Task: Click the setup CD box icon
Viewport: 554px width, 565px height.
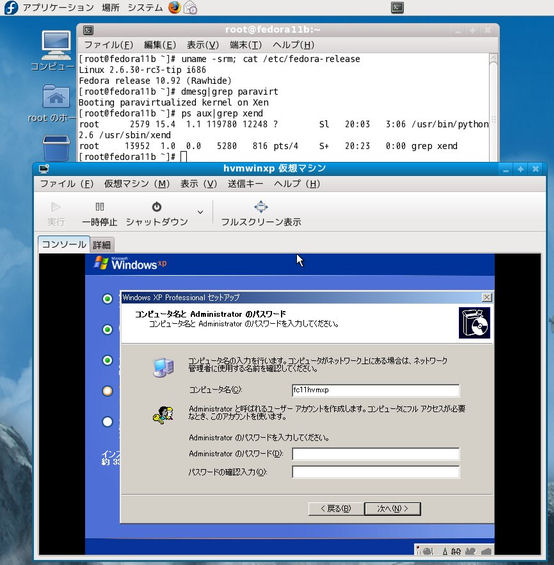Action: coord(474,323)
